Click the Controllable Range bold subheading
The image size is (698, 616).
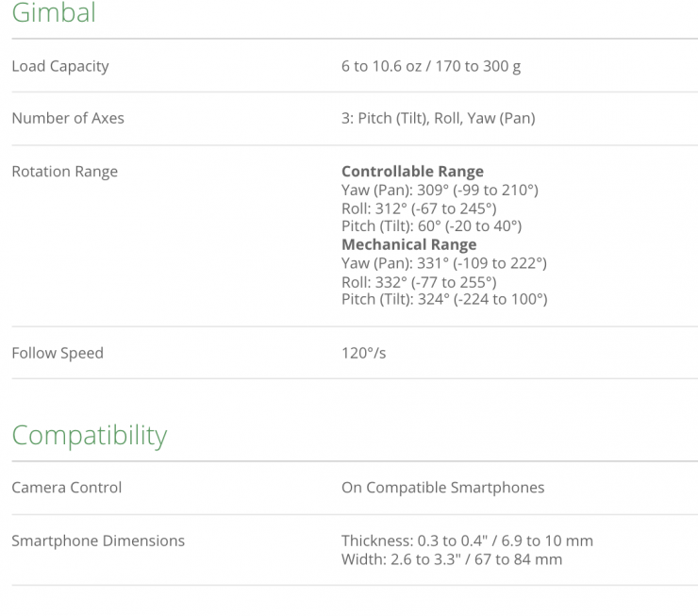412,172
